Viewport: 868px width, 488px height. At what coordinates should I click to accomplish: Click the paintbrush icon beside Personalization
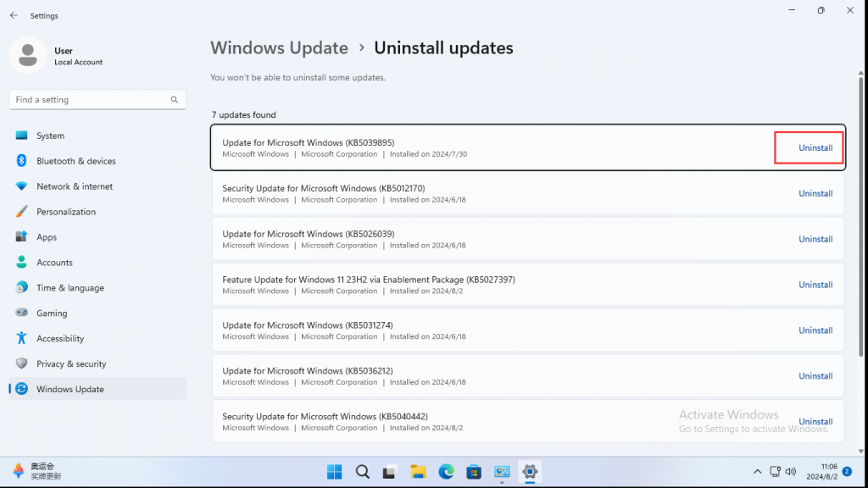[x=21, y=211]
